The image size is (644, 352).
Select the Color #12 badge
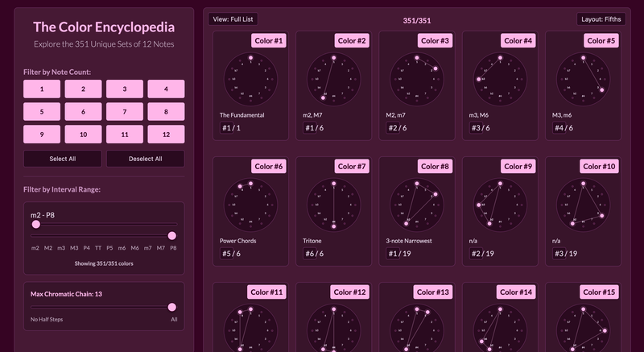point(349,292)
